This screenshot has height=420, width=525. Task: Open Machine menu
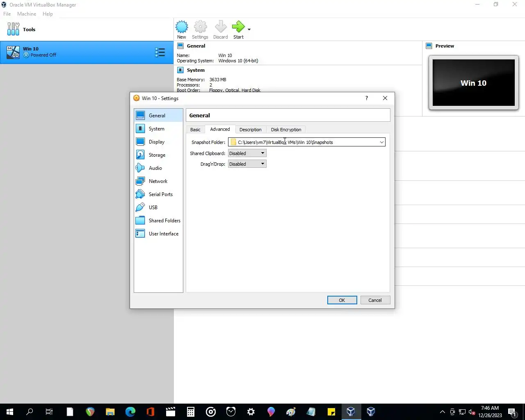27,14
